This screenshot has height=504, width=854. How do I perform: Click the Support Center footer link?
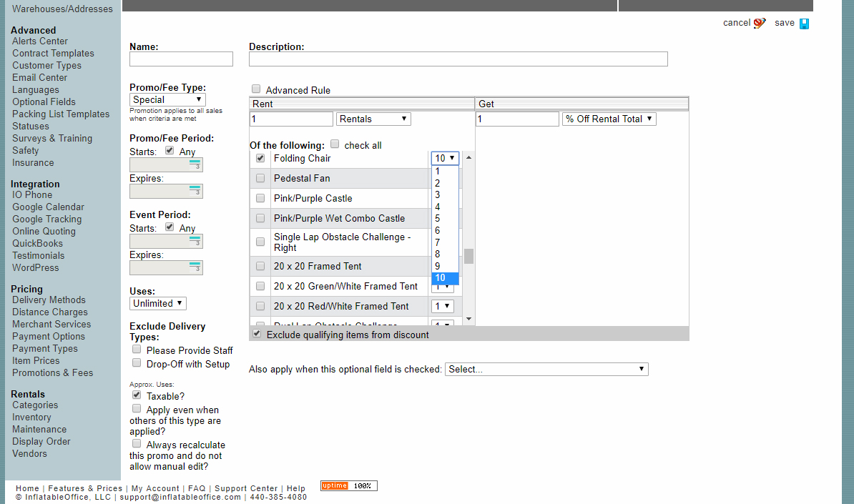pos(246,489)
